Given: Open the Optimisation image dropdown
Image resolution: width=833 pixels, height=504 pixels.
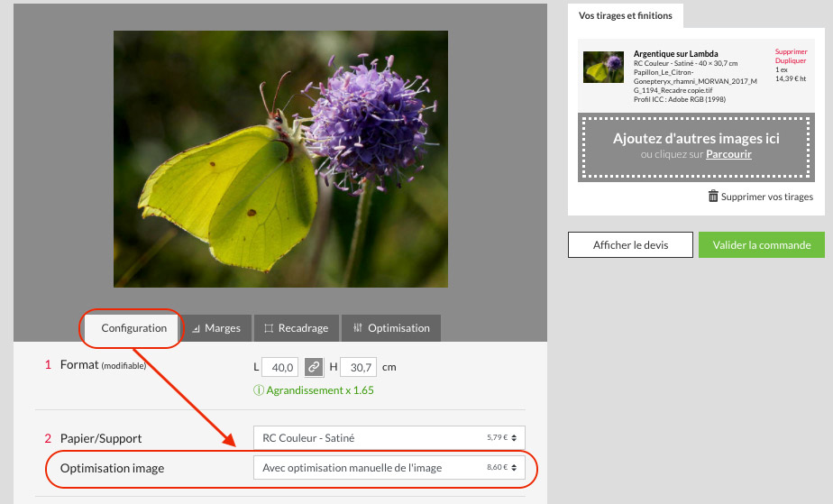Looking at the screenshot, I should (389, 468).
